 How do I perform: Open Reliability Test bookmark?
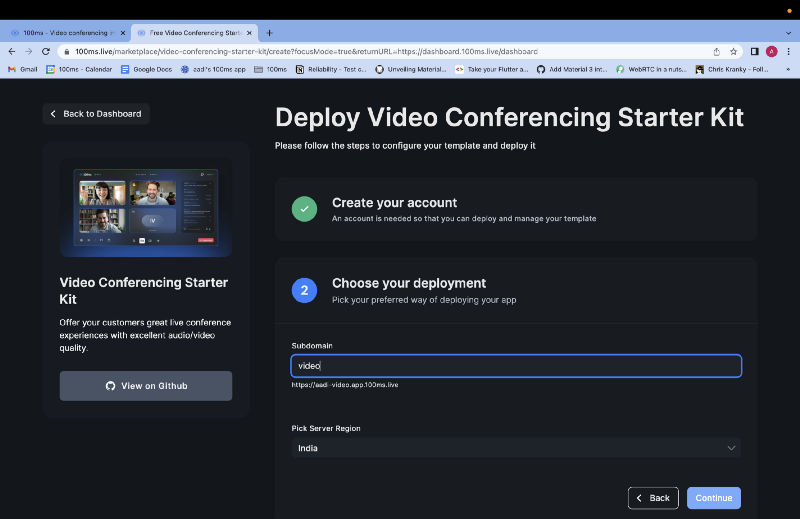click(331, 69)
